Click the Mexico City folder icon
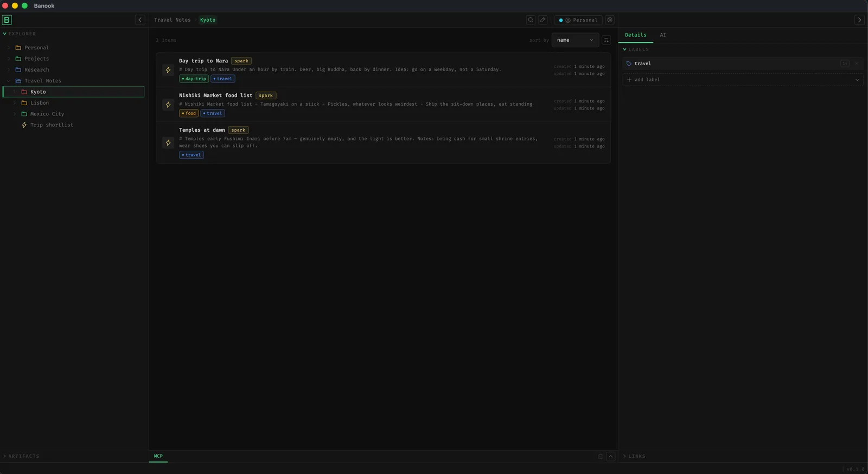The image size is (868, 474). tap(24, 114)
